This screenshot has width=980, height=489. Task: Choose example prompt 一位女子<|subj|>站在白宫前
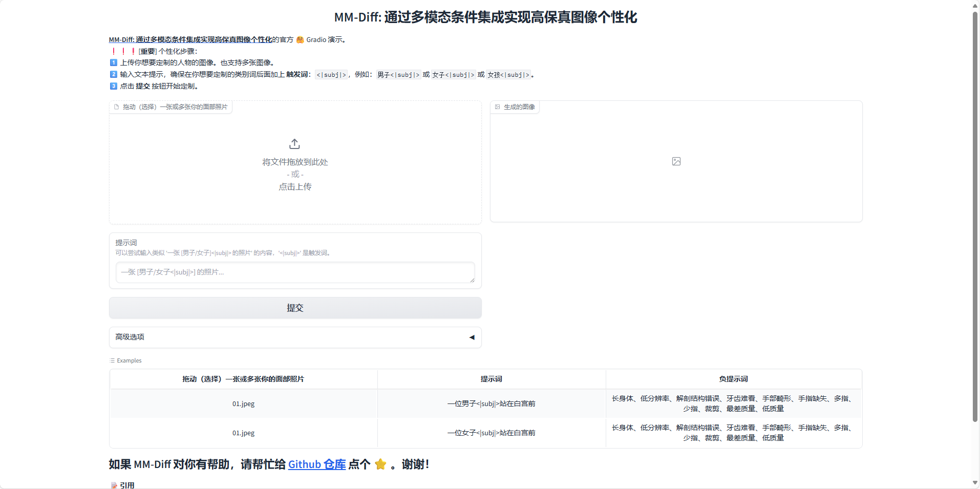coord(492,433)
